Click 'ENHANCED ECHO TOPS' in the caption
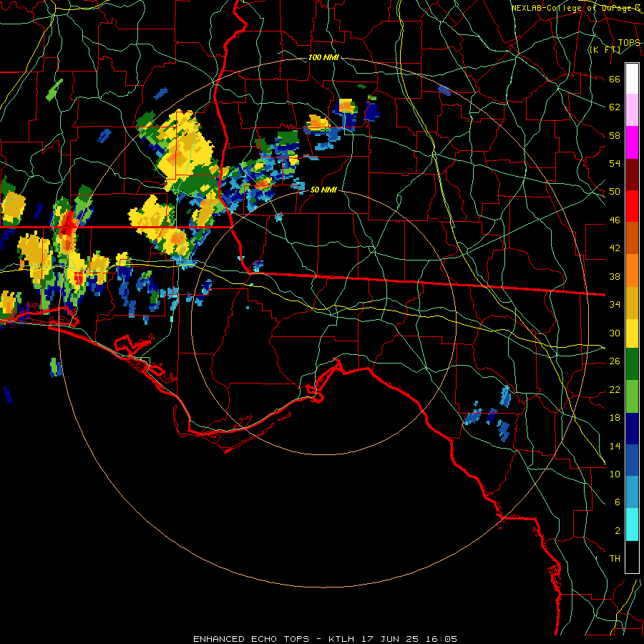This screenshot has width=644, height=644. pos(251,639)
